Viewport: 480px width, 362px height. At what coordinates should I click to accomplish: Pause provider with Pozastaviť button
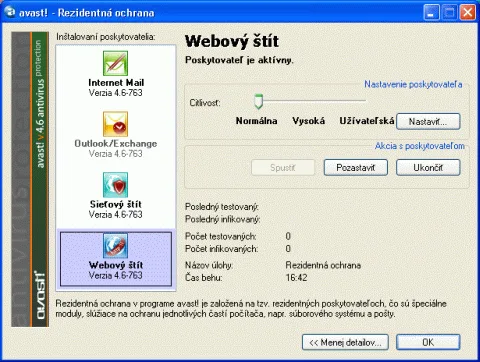click(x=356, y=167)
